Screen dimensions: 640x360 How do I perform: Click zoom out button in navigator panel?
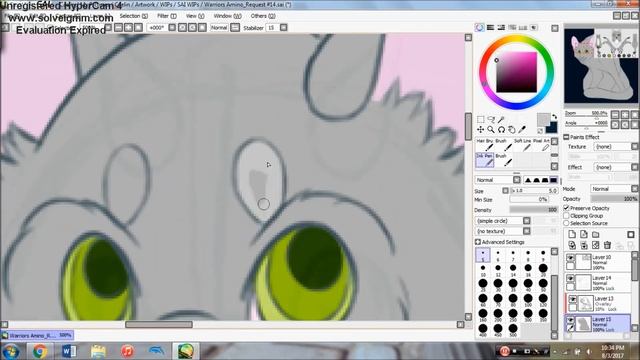tap(615, 114)
